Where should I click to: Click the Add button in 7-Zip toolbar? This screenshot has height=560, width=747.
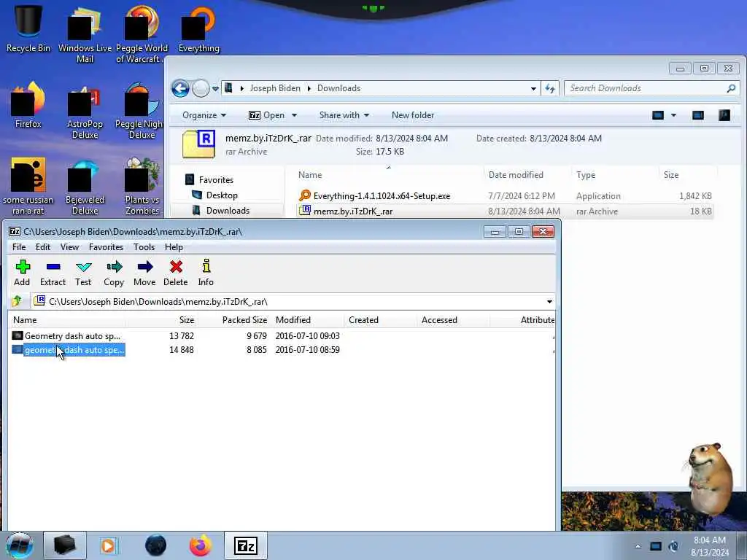(x=22, y=273)
